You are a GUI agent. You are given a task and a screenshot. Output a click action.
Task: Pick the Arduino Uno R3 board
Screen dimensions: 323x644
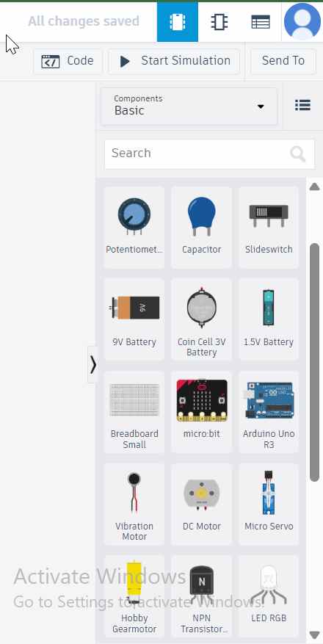pyautogui.click(x=269, y=411)
